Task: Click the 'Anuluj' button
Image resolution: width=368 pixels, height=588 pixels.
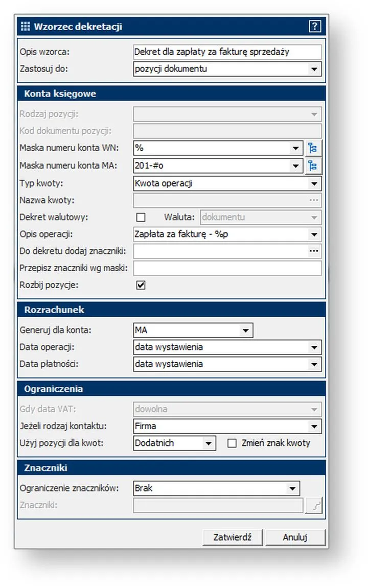Action: (294, 537)
